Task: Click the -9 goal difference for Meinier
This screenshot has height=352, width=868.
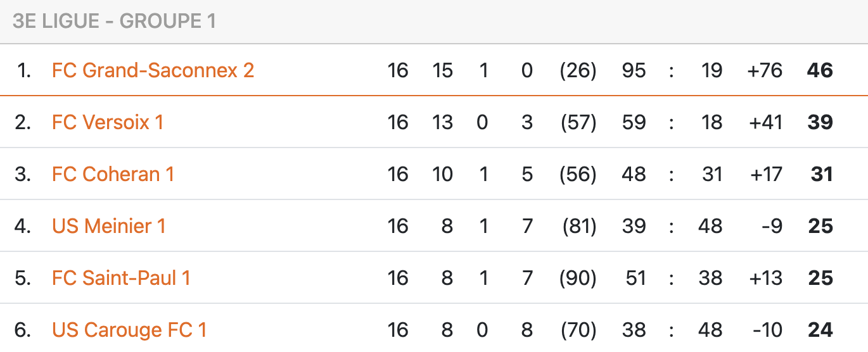Action: (x=772, y=226)
